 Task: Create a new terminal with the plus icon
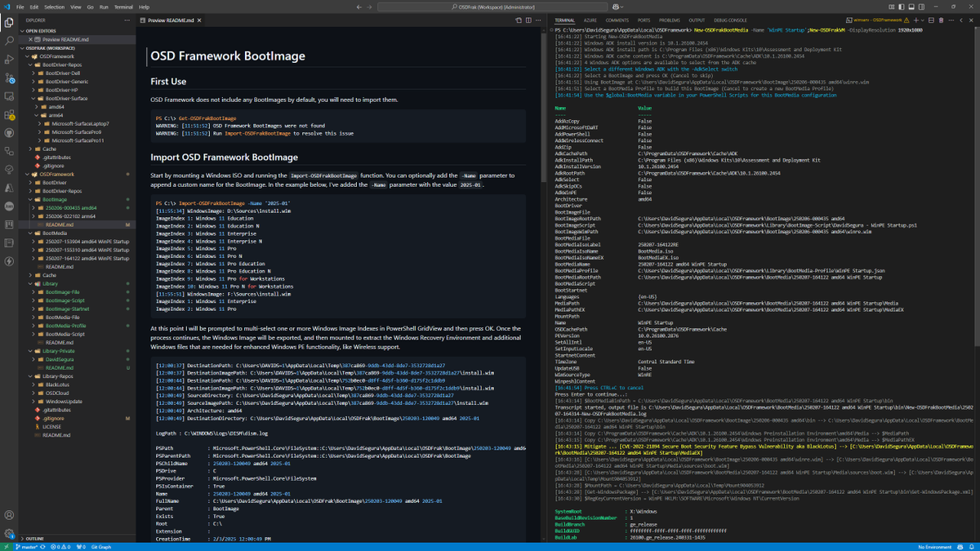pos(917,20)
